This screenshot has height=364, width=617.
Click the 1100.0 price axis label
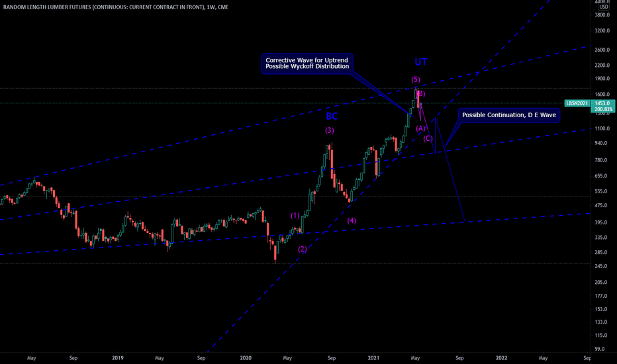tap(602, 128)
